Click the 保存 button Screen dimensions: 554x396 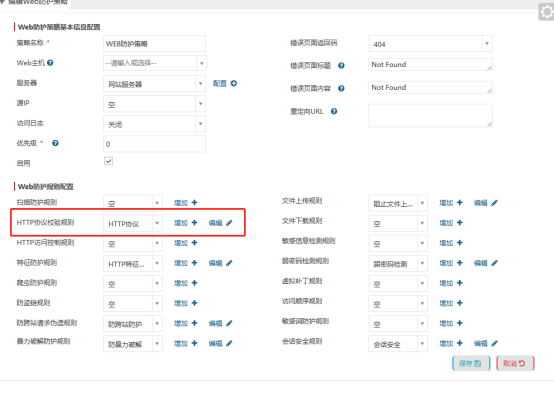[471, 363]
